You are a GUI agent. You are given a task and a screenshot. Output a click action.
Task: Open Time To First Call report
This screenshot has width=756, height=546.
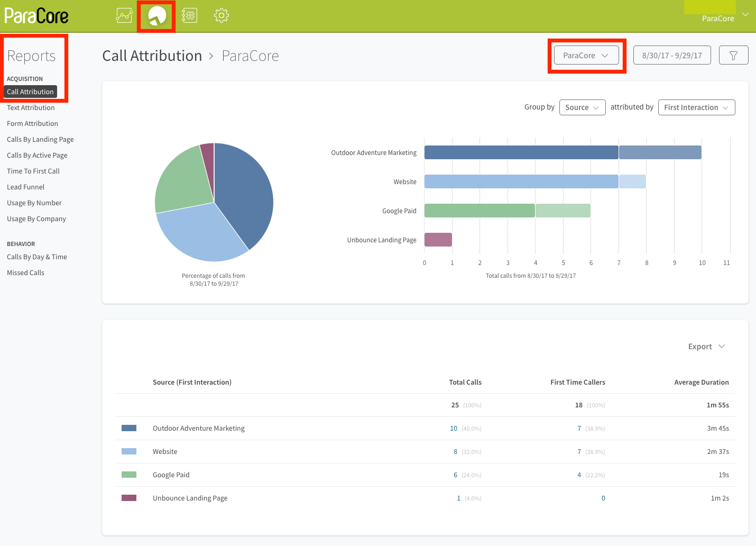pyautogui.click(x=33, y=171)
